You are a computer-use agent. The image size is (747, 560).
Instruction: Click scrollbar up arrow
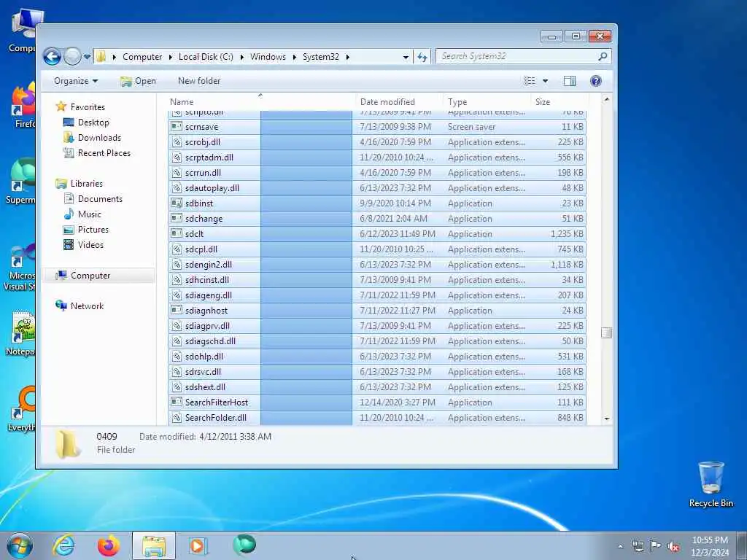606,99
